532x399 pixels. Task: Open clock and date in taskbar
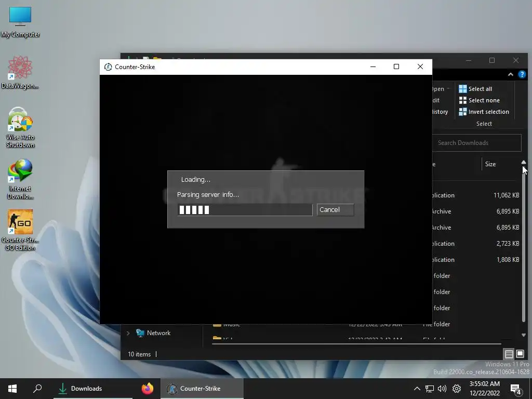click(x=485, y=389)
